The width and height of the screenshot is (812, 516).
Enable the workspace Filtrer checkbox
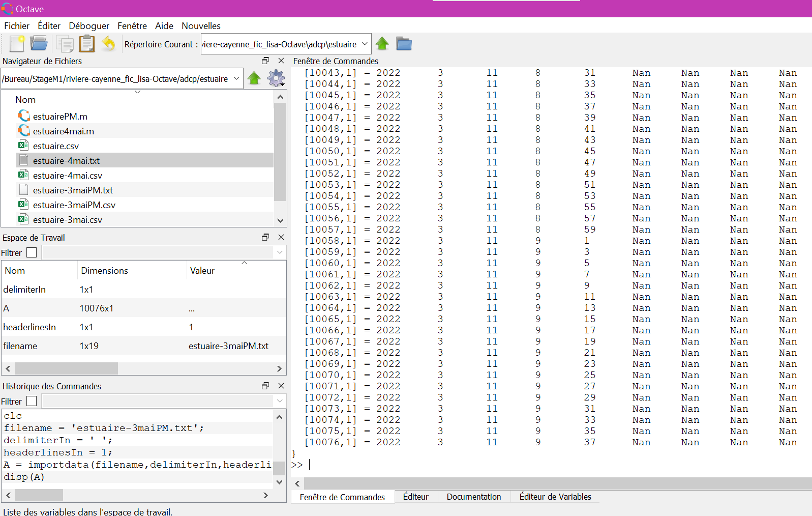(x=32, y=252)
